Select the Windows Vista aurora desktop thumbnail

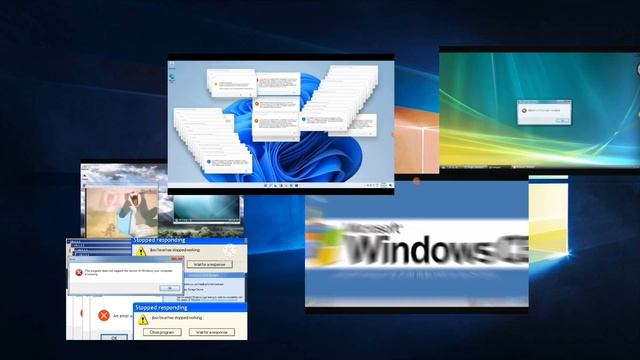click(540, 110)
